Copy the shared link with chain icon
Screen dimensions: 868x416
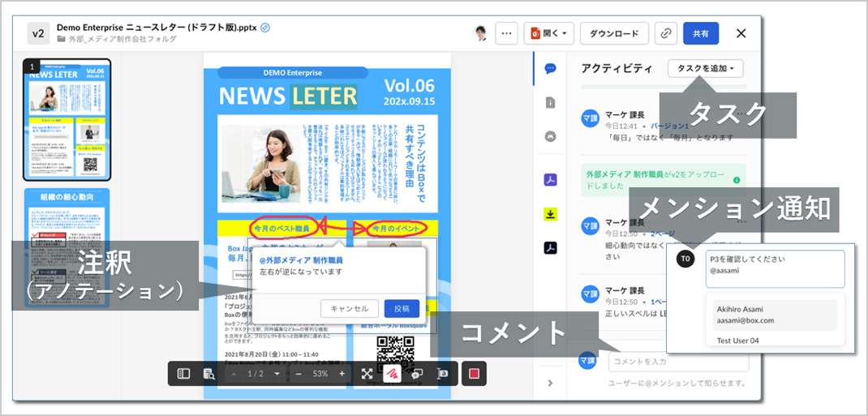[665, 33]
